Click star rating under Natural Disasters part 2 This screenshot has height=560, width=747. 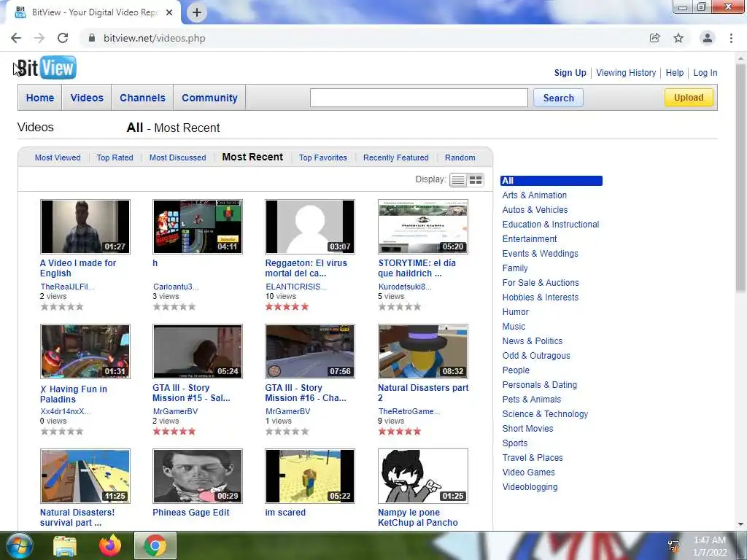pos(400,432)
